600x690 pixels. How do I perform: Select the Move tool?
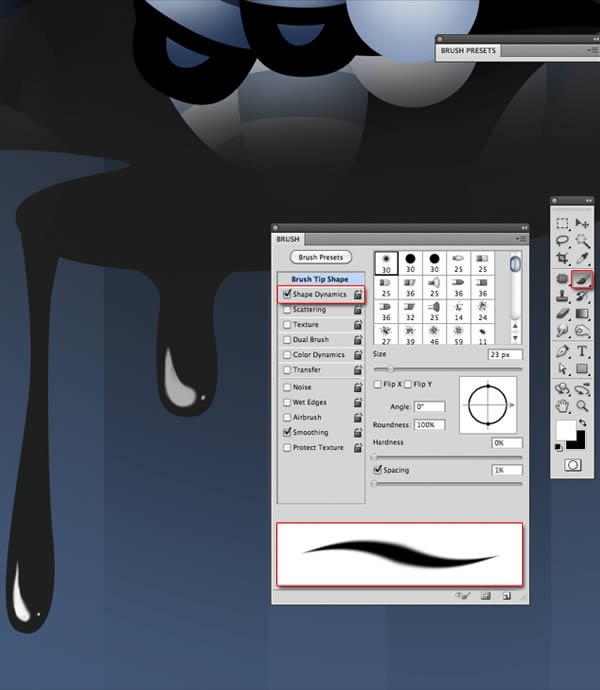(x=582, y=223)
